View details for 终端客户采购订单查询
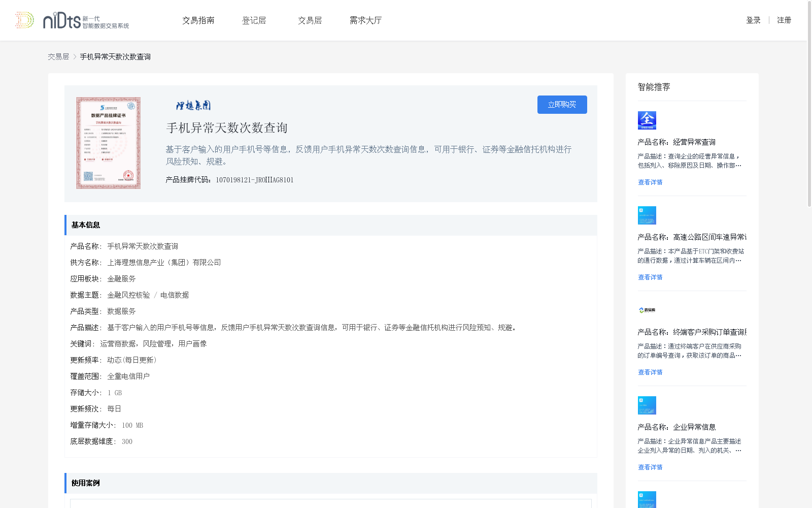The image size is (812, 508). (650, 372)
